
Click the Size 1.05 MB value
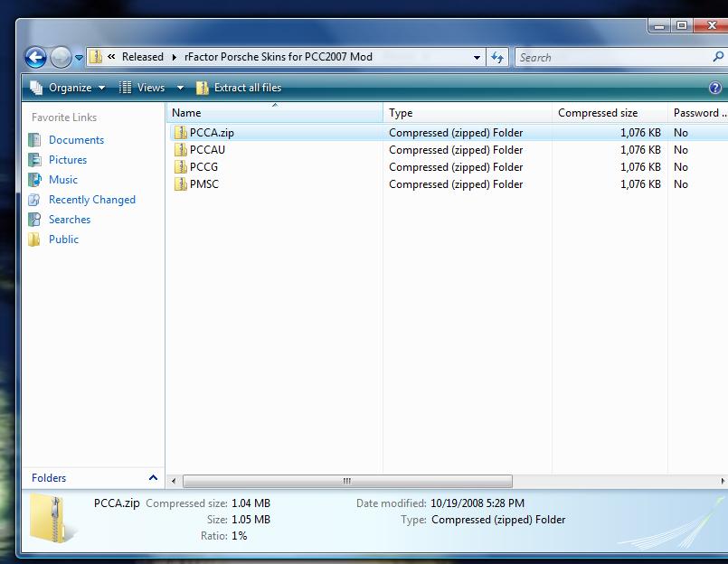(x=251, y=520)
